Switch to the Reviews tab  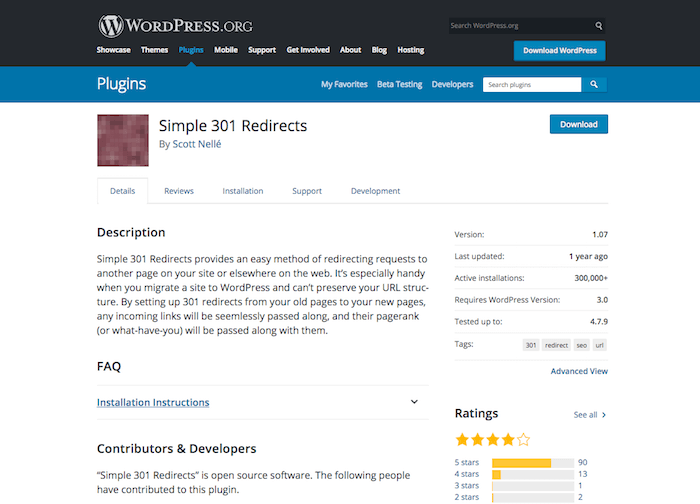point(179,191)
